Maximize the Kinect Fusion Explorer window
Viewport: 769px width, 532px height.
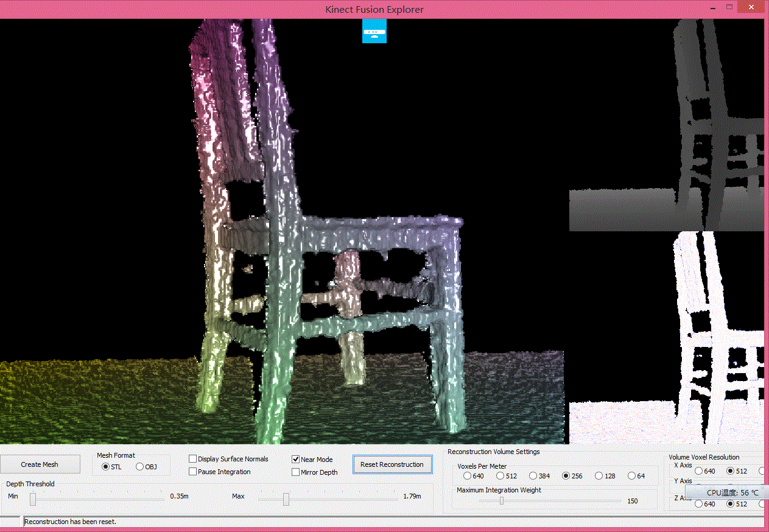pos(729,7)
